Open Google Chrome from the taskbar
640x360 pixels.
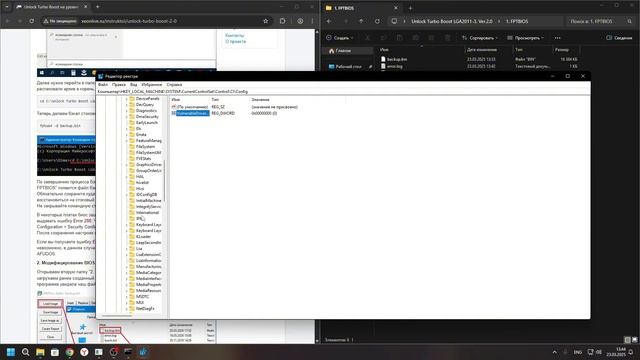(x=70, y=352)
